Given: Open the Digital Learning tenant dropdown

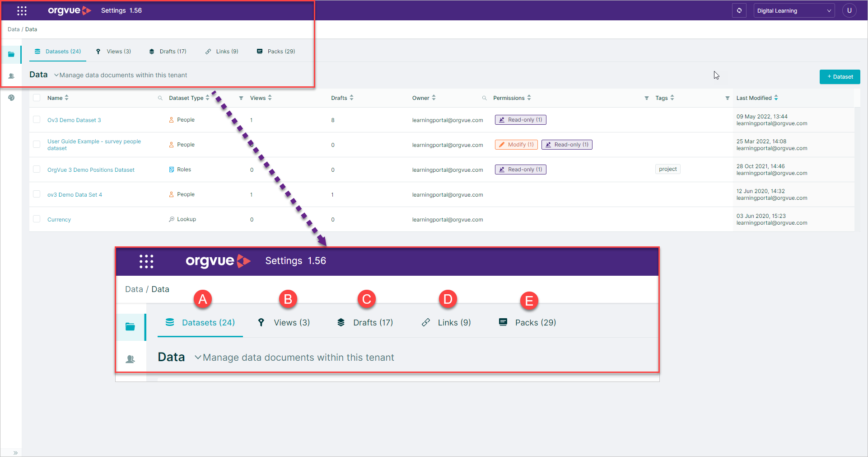Looking at the screenshot, I should point(794,10).
